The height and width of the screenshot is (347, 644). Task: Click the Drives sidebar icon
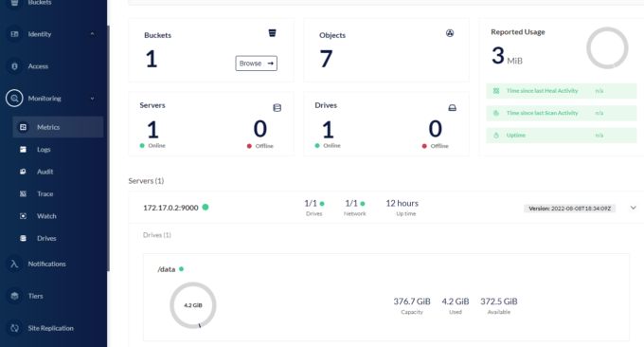point(23,238)
